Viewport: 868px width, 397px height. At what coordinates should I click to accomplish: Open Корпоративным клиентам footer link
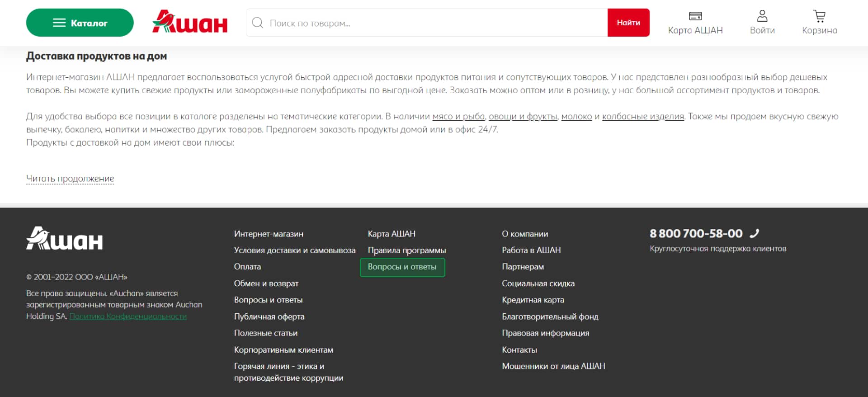tap(283, 350)
